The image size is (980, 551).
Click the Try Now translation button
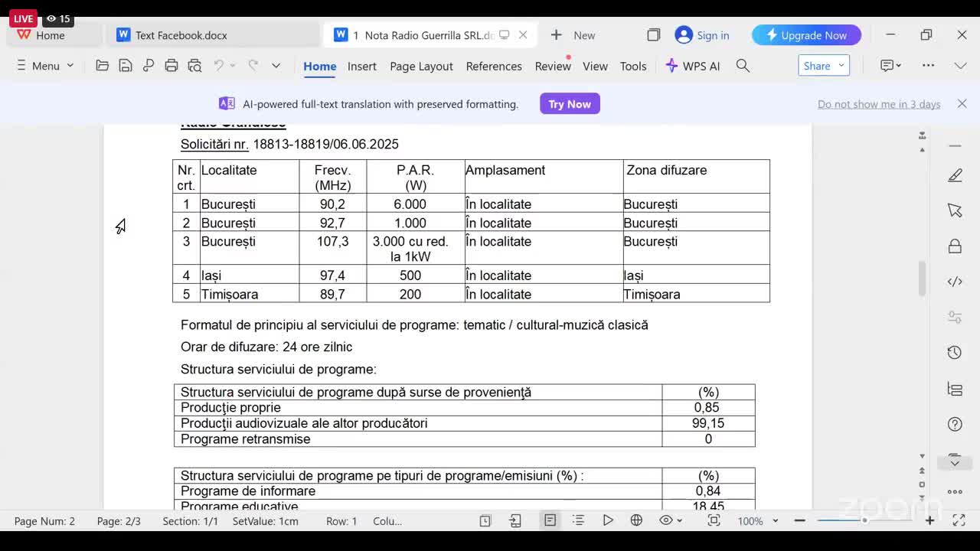[x=570, y=104]
